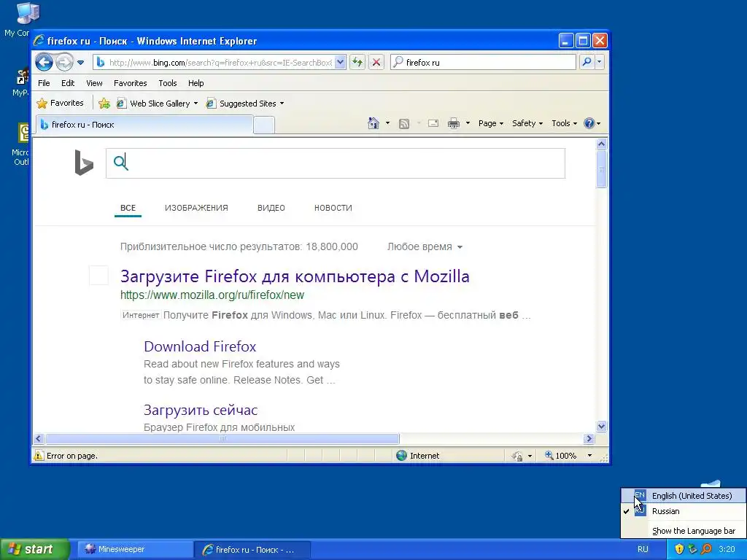Click the Error on page warning icon
The height and width of the screenshot is (560, 747).
[x=39, y=456]
